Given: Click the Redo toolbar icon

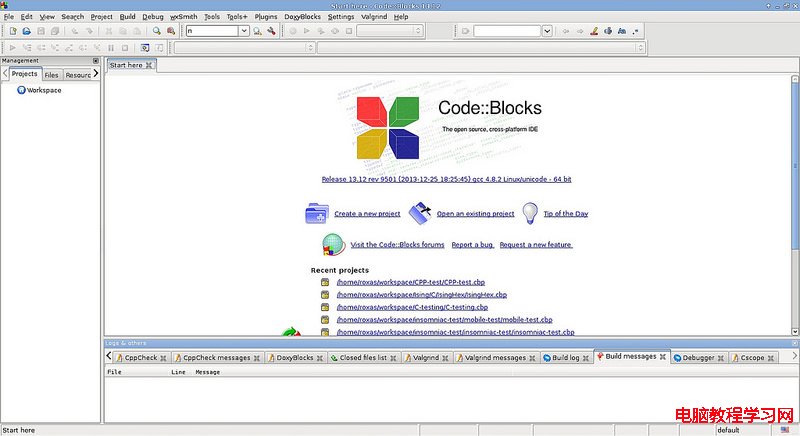Looking at the screenshot, I should (89, 31).
